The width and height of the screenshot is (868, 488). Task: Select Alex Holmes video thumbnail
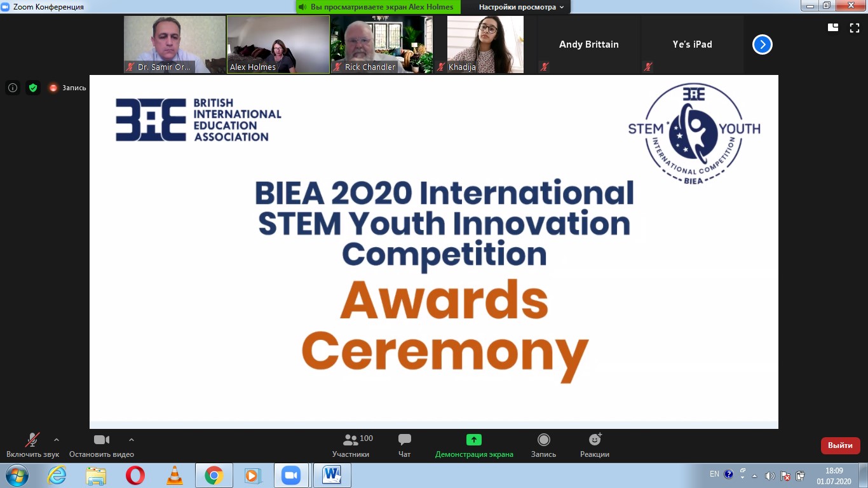(x=278, y=44)
